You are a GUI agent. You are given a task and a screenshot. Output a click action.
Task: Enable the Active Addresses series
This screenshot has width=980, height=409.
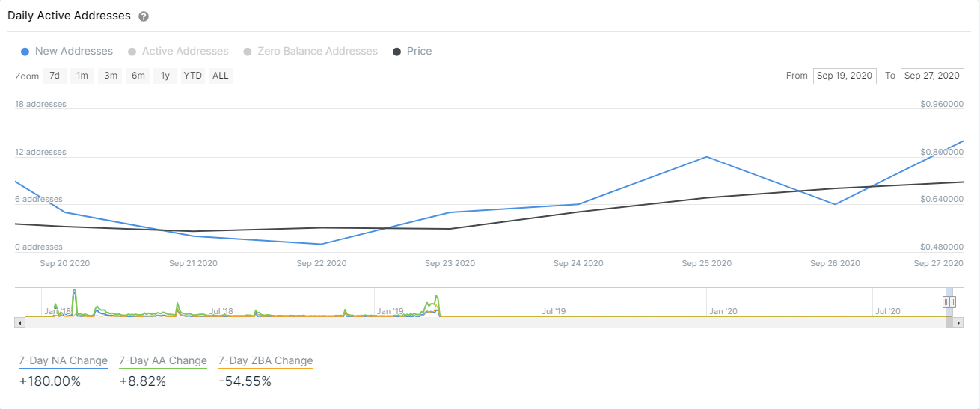point(178,52)
